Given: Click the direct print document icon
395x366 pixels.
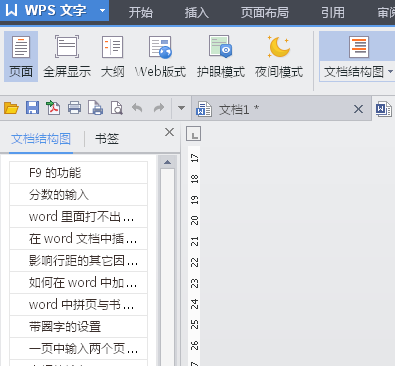Looking at the screenshot, I should coord(95,108).
